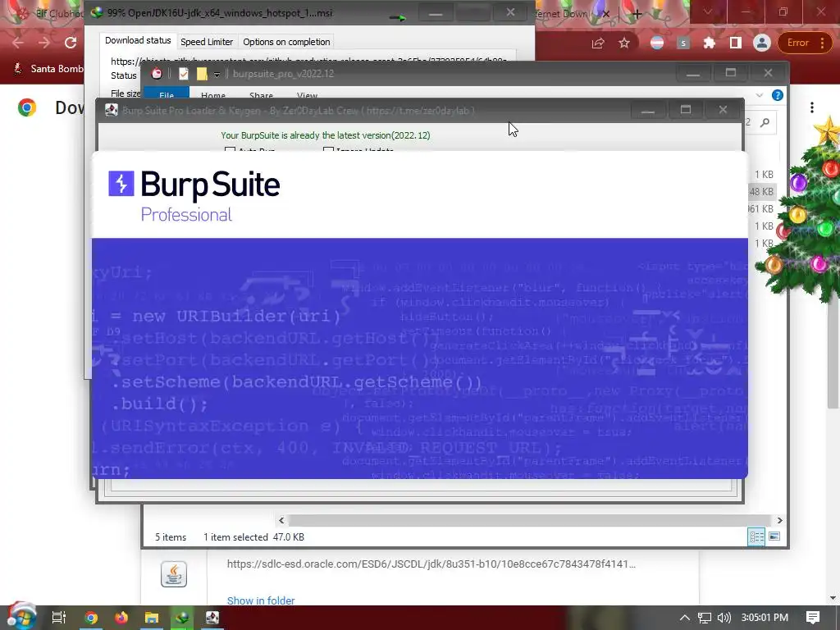Image resolution: width=840 pixels, height=630 pixels.
Task: Bookmark this page with star icon
Action: click(x=624, y=43)
